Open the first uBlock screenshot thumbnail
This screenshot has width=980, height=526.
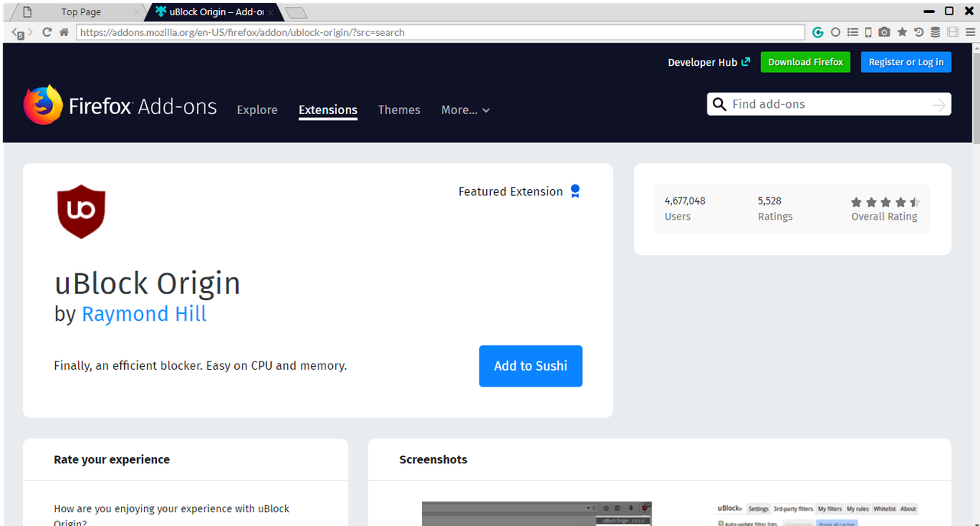click(x=537, y=514)
